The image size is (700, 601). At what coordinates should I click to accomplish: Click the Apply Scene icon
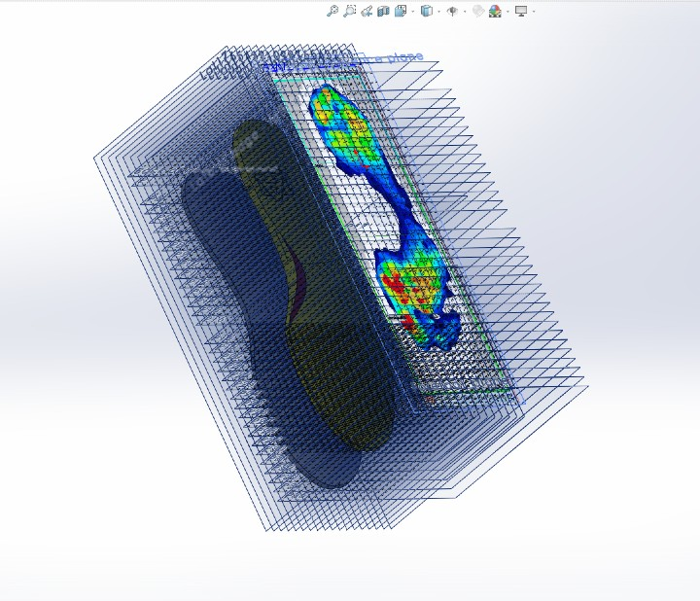tap(495, 11)
